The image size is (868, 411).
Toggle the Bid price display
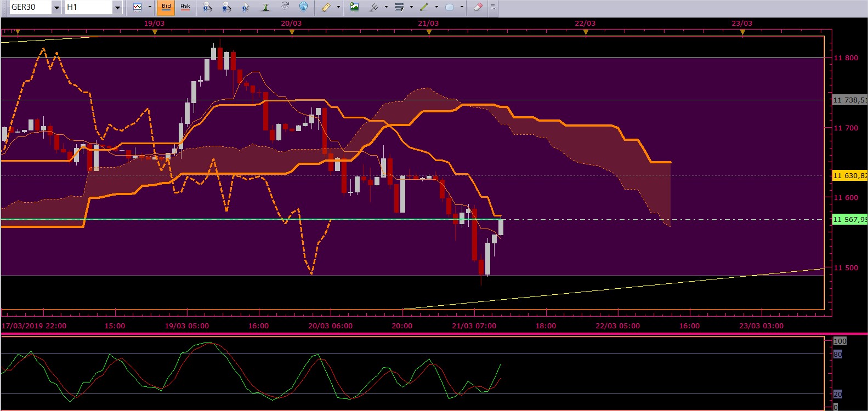166,7
